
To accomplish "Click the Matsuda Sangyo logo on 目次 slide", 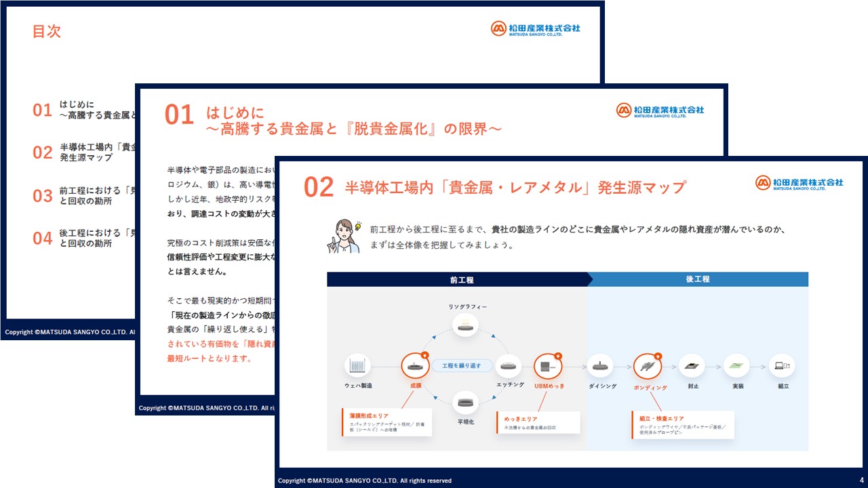I will pos(536,28).
